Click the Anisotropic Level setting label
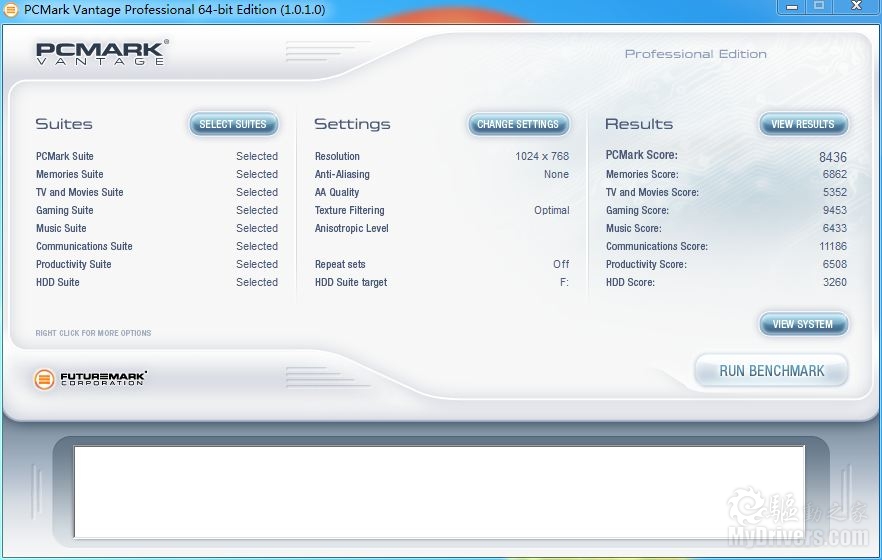 coord(352,228)
